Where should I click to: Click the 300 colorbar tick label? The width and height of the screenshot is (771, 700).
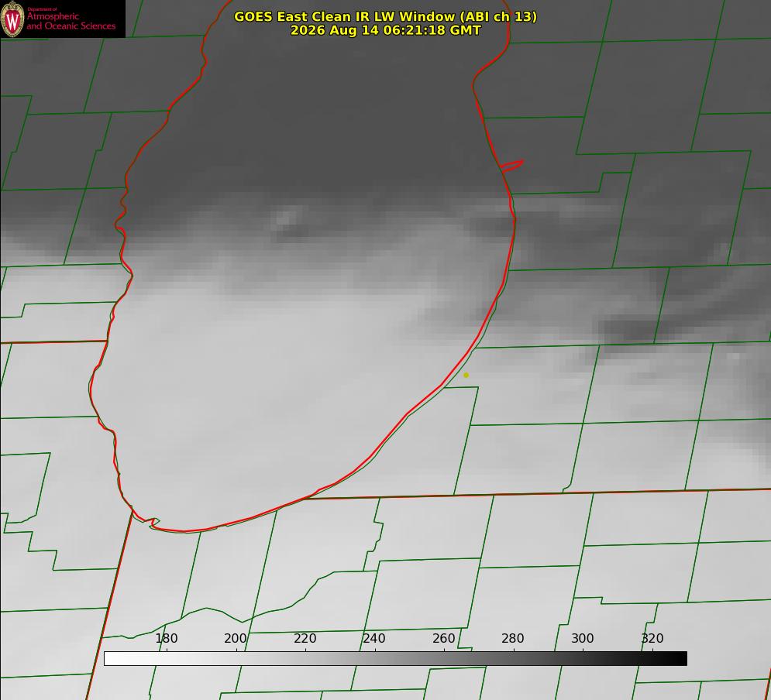(583, 638)
